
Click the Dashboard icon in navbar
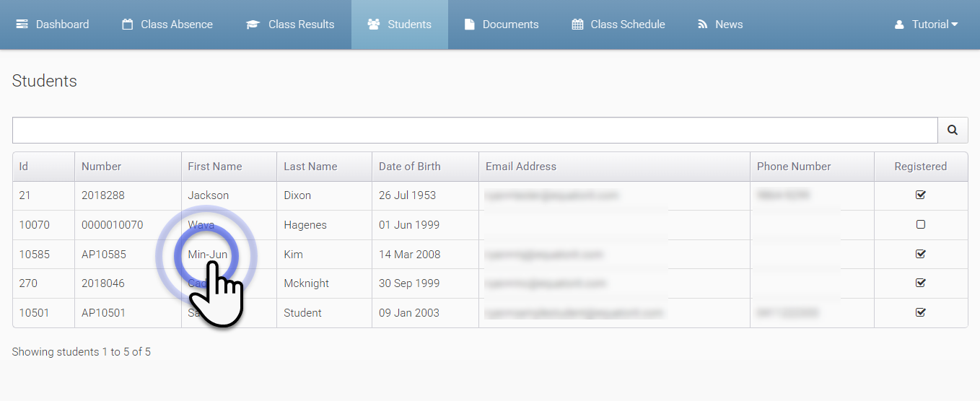[x=22, y=25]
